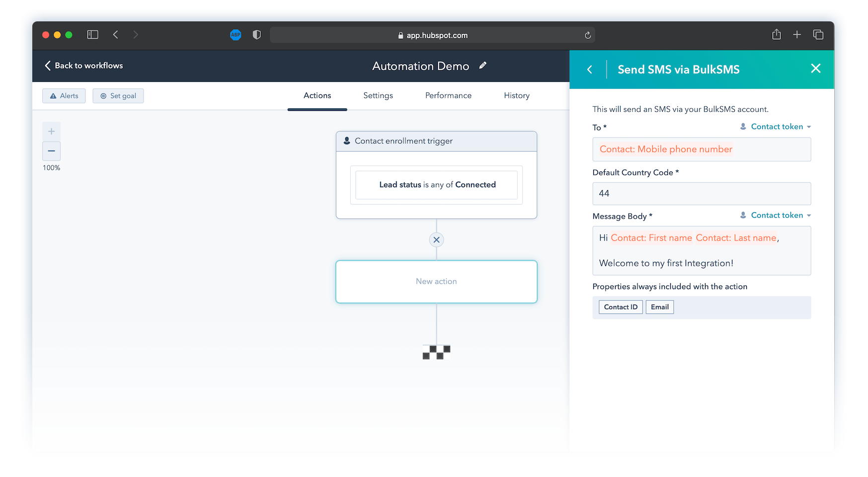This screenshot has width=868, height=477.
Task: Click Safari's forward arrow
Action: (135, 35)
